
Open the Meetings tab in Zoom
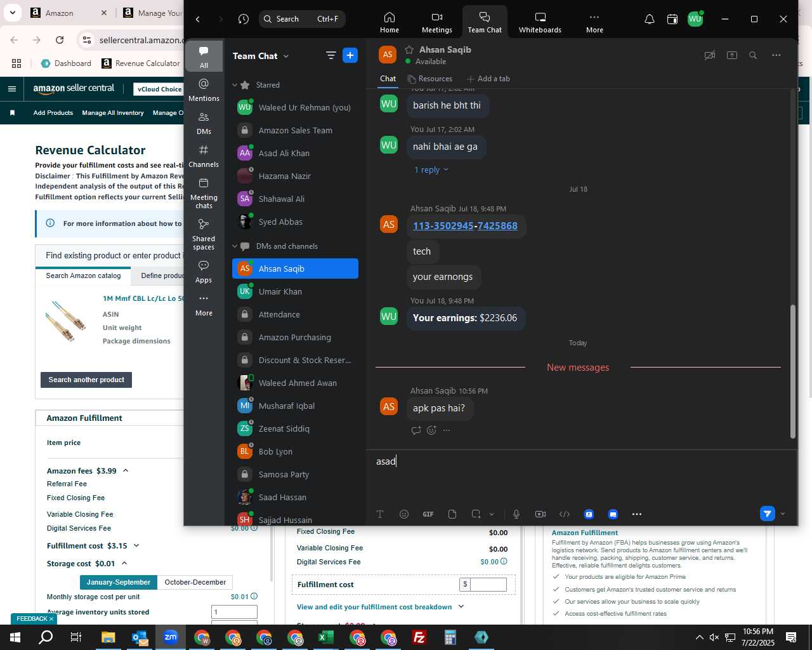click(x=436, y=22)
